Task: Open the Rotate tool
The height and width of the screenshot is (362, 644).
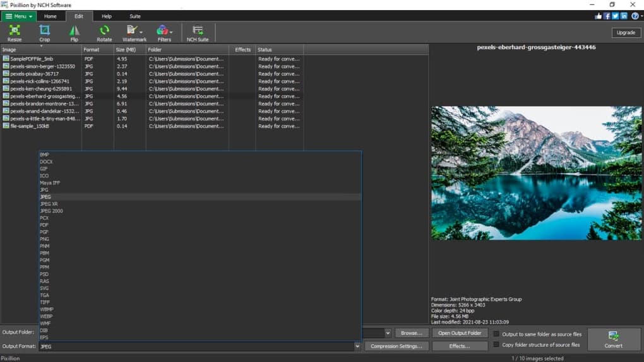Action: coord(104,33)
